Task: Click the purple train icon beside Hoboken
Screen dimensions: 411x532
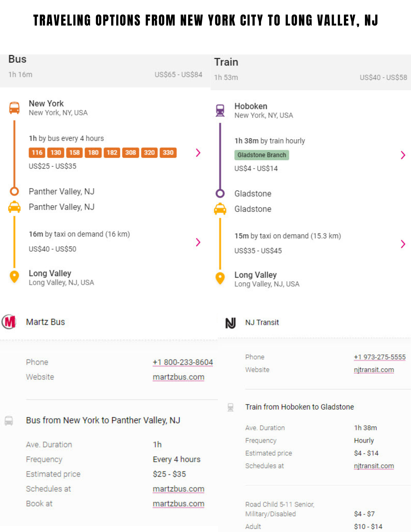Action: click(220, 110)
